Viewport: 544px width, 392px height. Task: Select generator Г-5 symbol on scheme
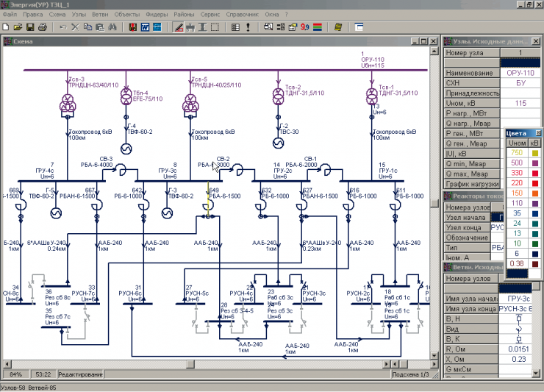pyautogui.click(x=56, y=213)
